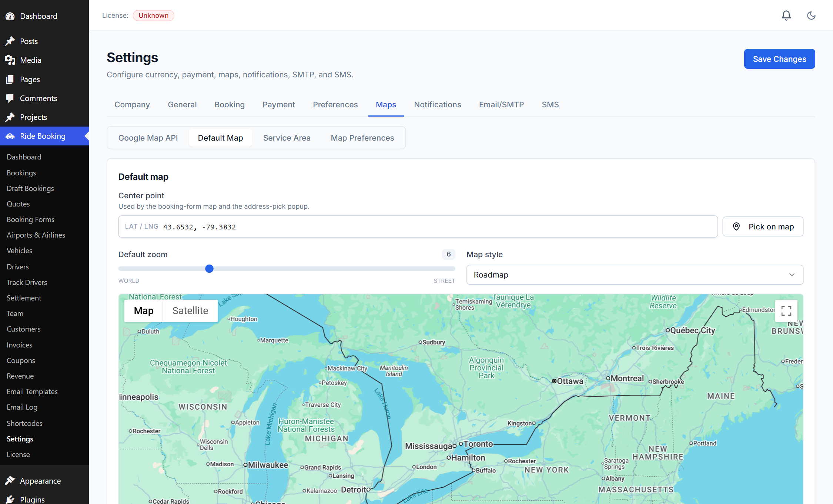Open the Comments menu item
The width and height of the screenshot is (833, 504).
tap(44, 98)
